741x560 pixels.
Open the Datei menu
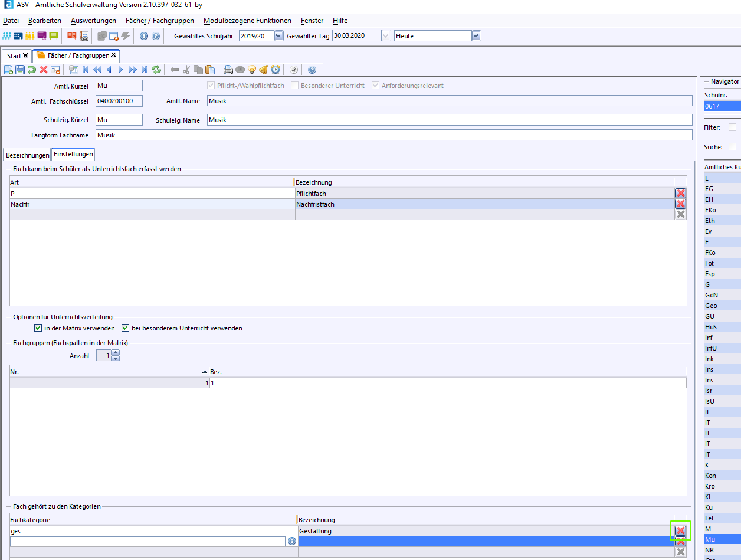(11, 21)
